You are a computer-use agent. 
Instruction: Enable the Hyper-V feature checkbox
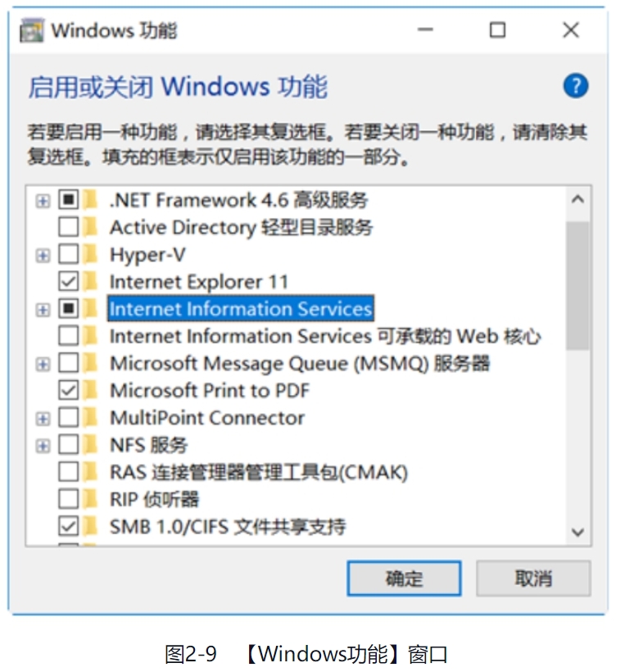[69, 255]
